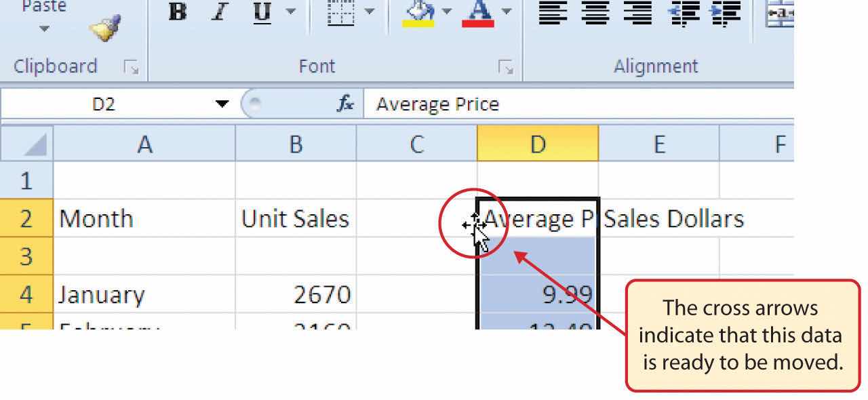Viewport: 868px width, 400px height.
Task: Click the Increase Indent icon
Action: pyautogui.click(x=725, y=14)
